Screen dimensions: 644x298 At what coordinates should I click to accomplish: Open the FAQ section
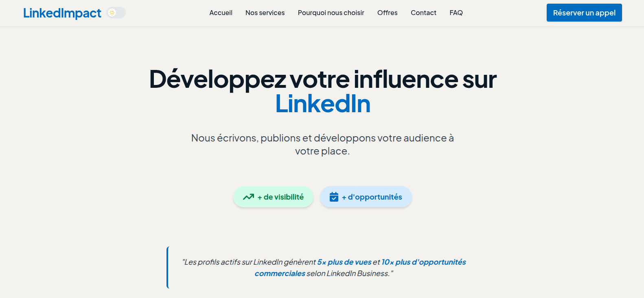[456, 13]
